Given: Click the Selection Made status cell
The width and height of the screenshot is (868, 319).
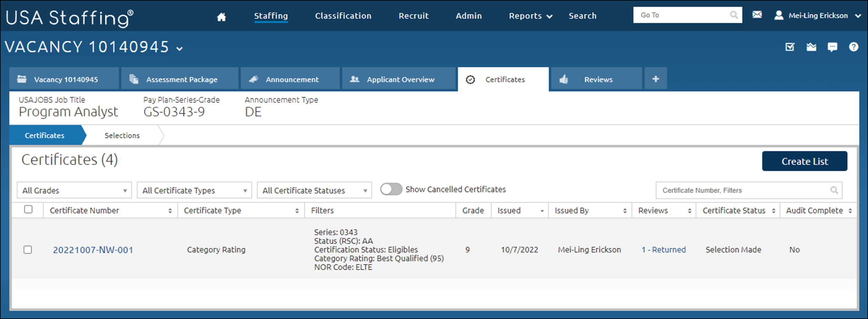Looking at the screenshot, I should [733, 249].
